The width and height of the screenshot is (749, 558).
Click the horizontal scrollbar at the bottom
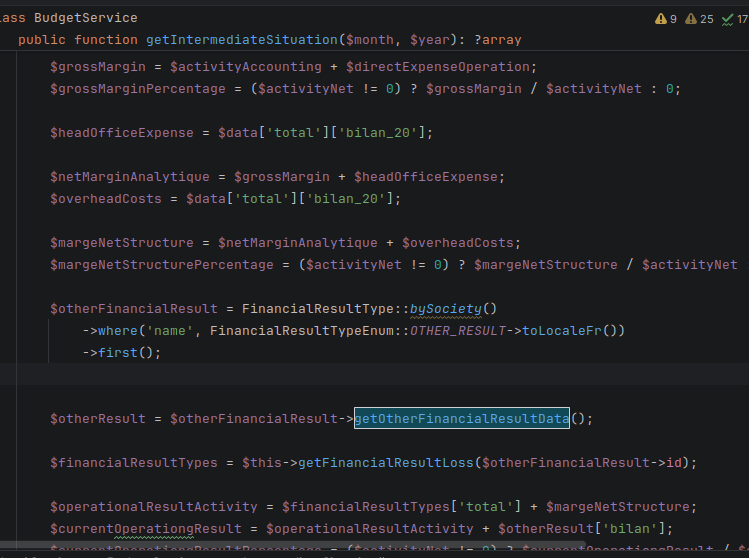point(292,545)
